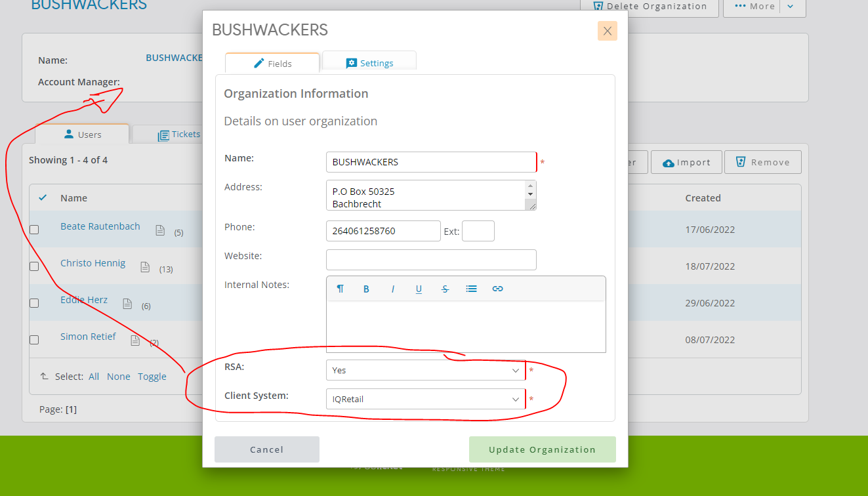This screenshot has height=496, width=868.
Task: Click the paragraph format icon
Action: click(x=340, y=289)
